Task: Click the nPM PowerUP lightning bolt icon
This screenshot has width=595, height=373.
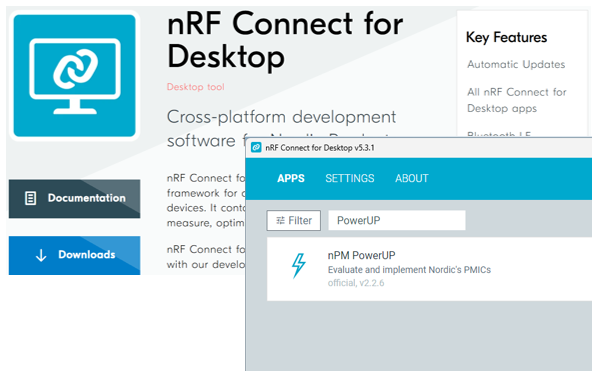Action: [299, 265]
